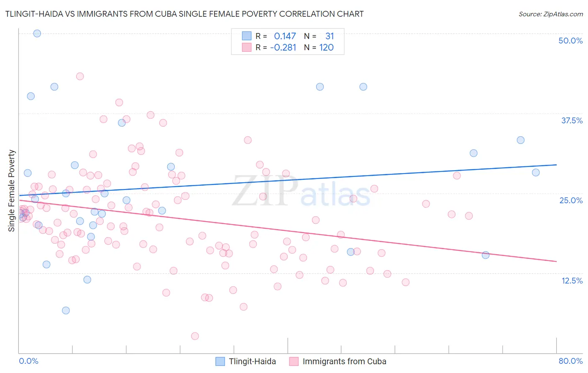Screen dimensions: 588x373
Task: Click the 37.5% y-axis label
Action: pyautogui.click(x=572, y=120)
